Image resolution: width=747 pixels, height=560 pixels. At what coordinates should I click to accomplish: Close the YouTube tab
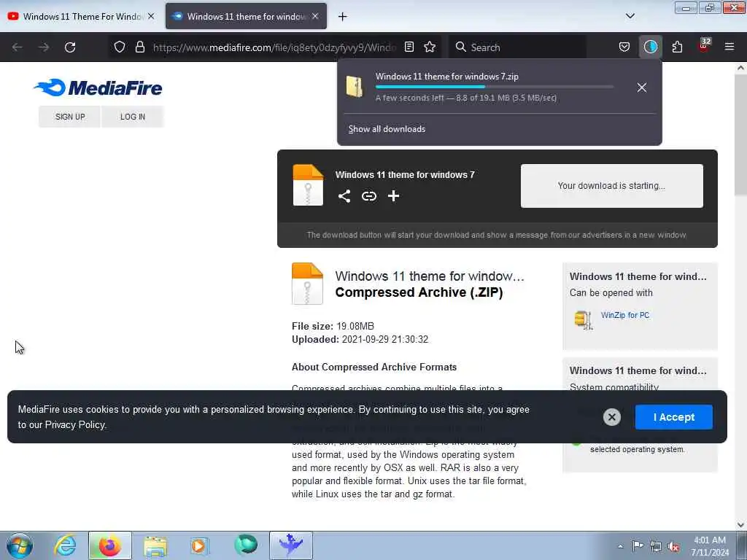tap(151, 16)
